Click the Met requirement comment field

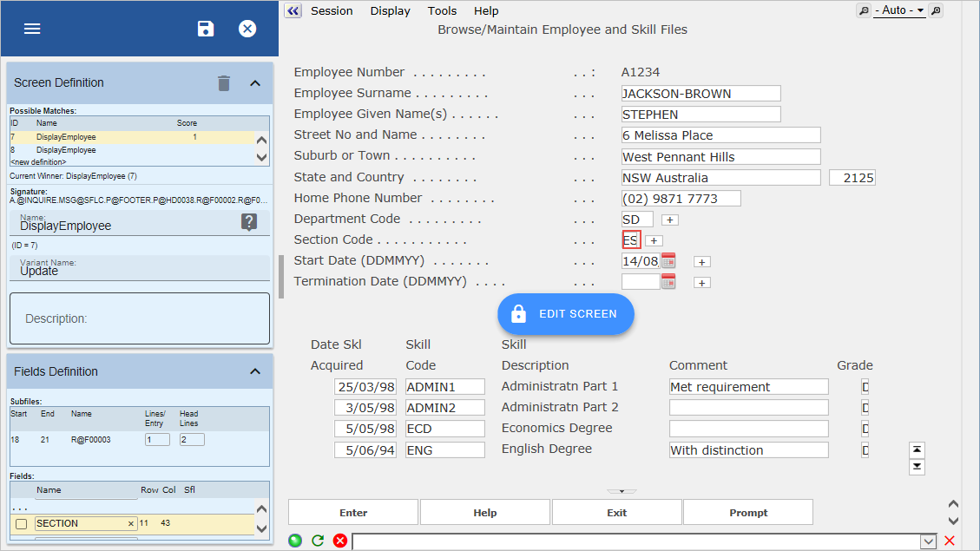pos(749,387)
